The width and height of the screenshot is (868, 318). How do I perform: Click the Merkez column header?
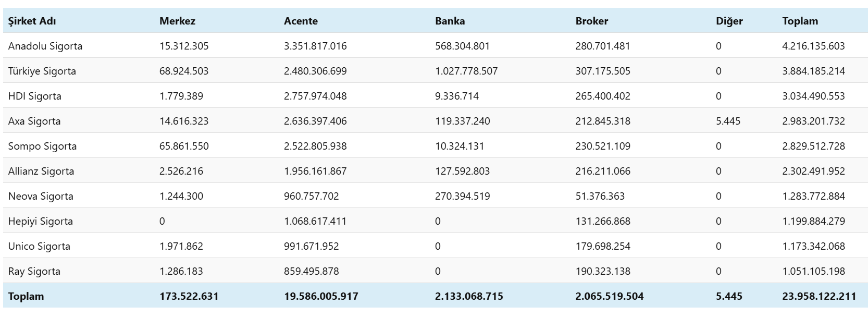[x=177, y=21]
